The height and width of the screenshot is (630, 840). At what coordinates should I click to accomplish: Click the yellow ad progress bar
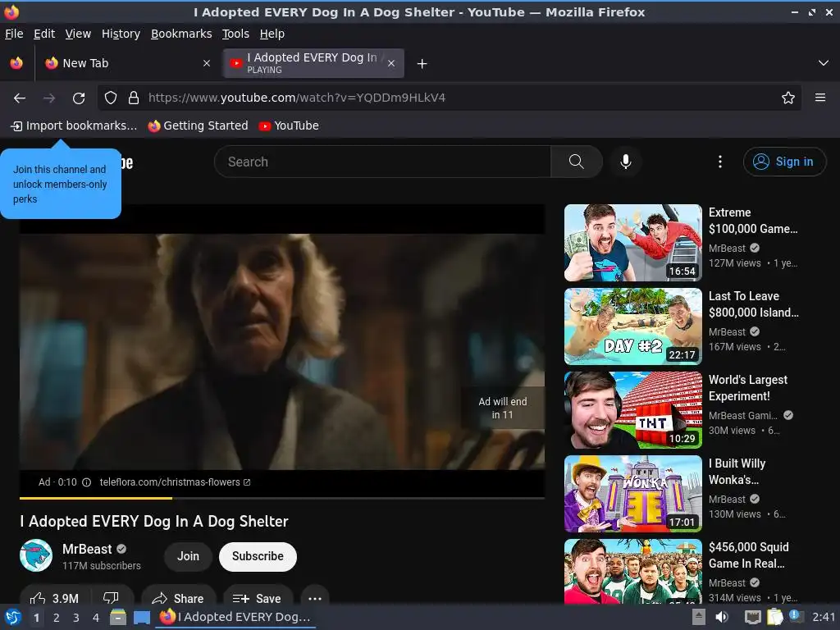(96, 498)
